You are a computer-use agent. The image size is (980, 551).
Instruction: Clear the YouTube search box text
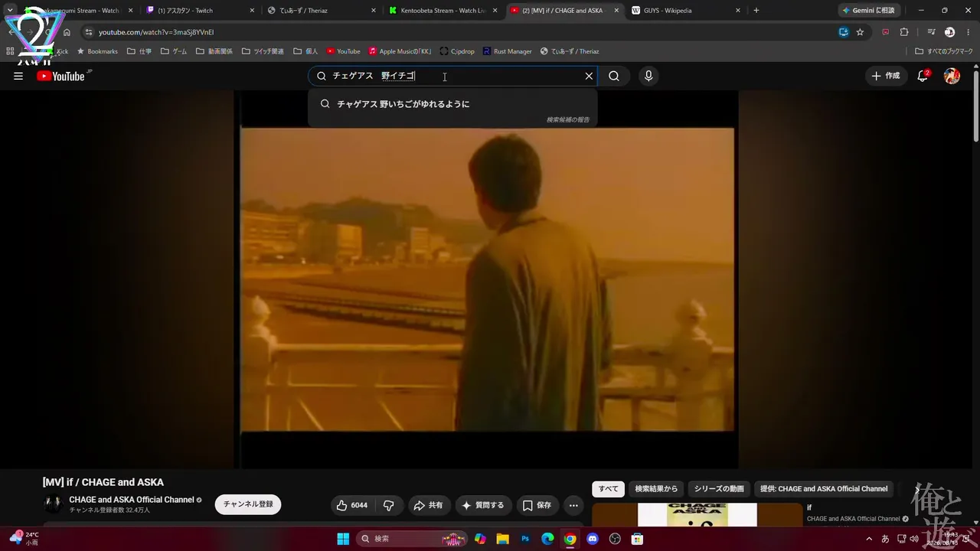tap(589, 76)
